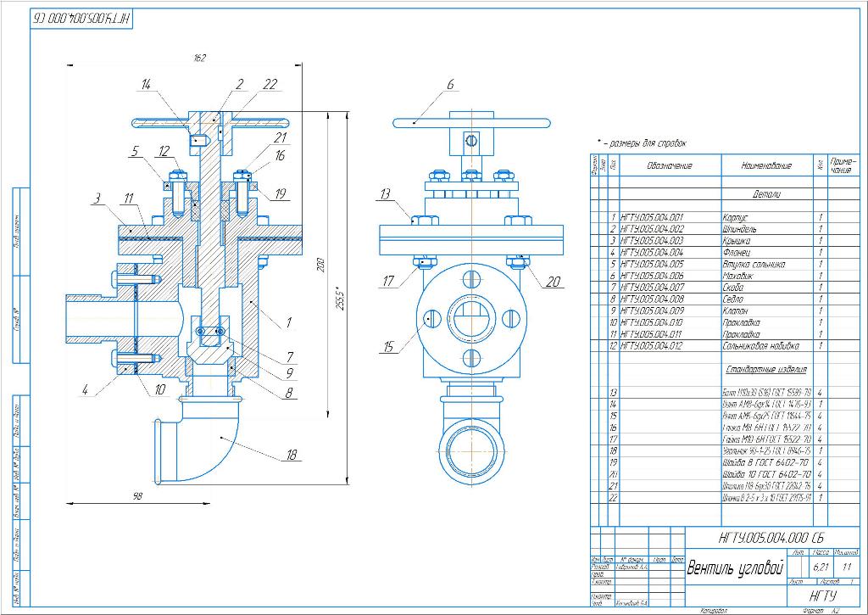Select callout '5' on the section view

coord(135,151)
